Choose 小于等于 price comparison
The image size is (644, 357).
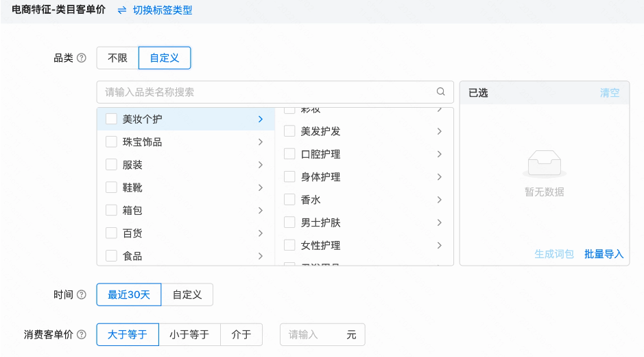coord(189,335)
